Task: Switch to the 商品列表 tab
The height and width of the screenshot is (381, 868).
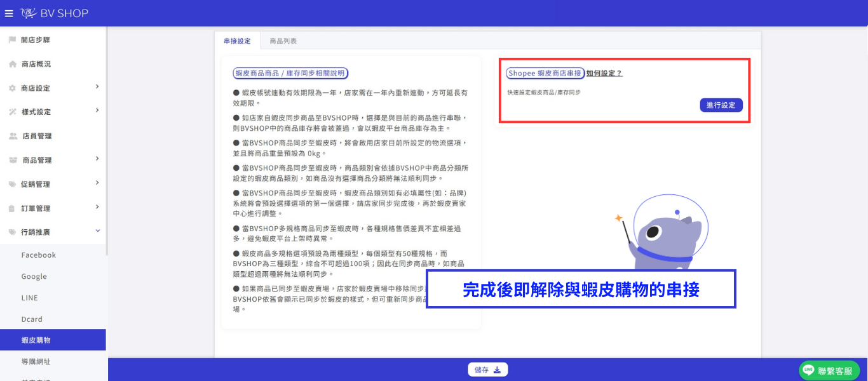Action: click(283, 41)
